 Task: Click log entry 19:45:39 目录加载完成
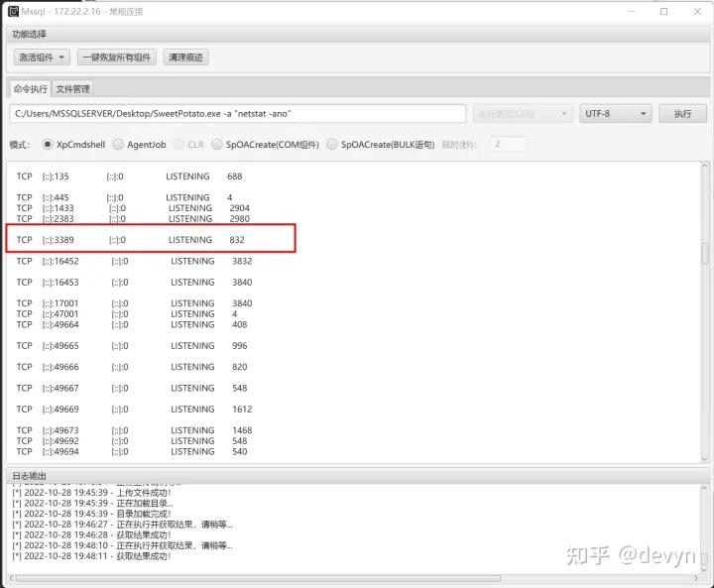[x=91, y=514]
